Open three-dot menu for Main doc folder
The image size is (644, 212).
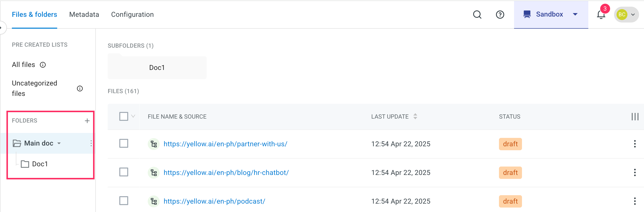coord(91,143)
